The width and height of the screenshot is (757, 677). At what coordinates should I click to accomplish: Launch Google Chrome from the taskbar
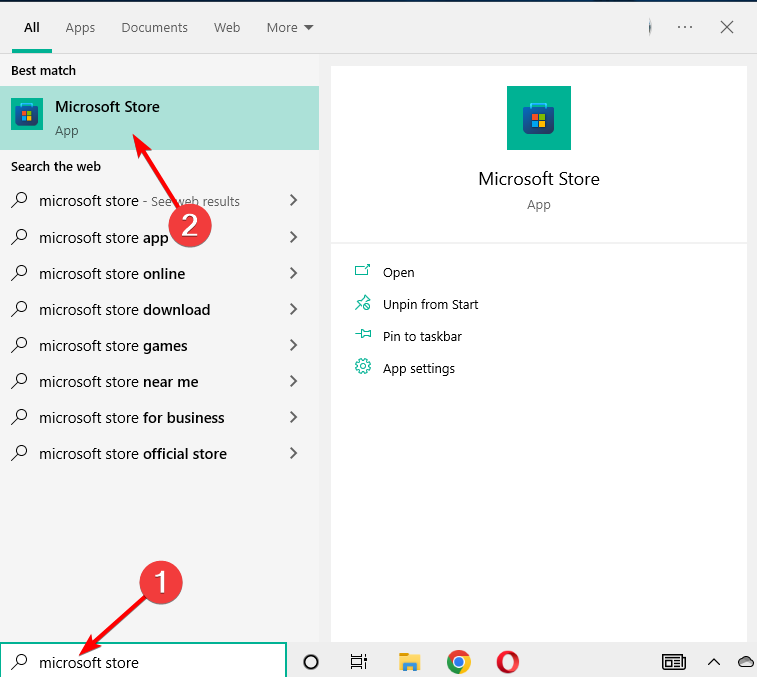(459, 662)
